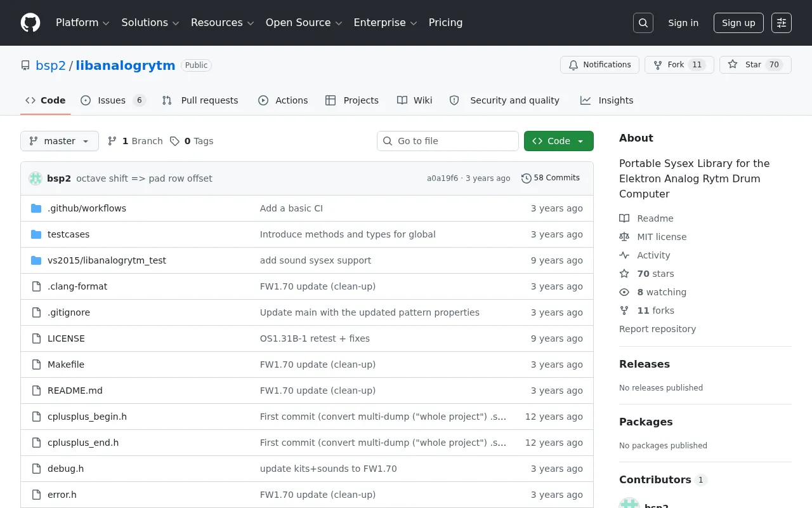Open the 58 Commits history link
This screenshot has height=508, width=812.
pyautogui.click(x=551, y=178)
